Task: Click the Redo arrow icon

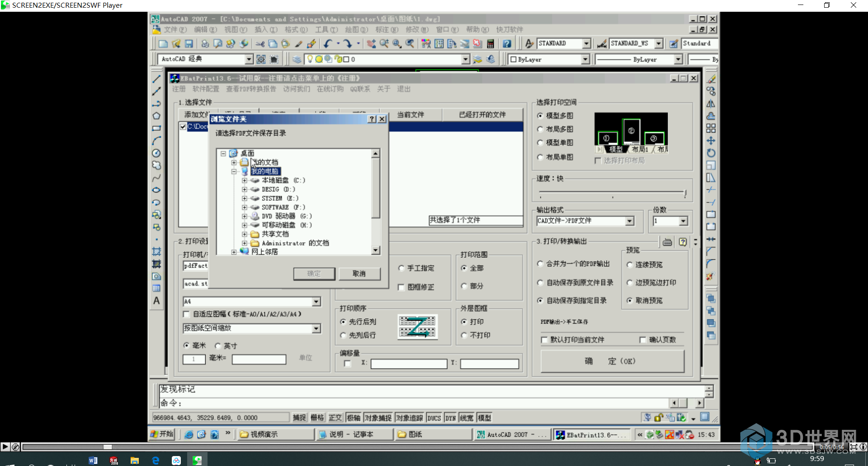Action: point(347,44)
